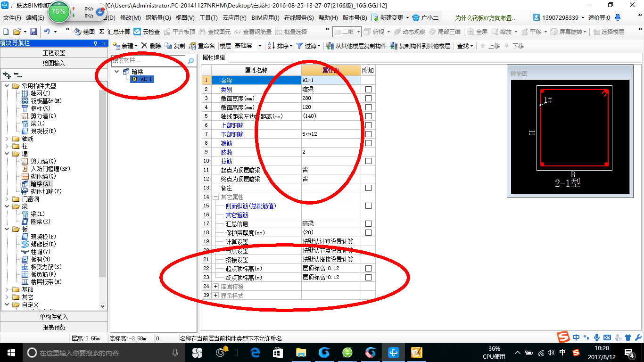This screenshot has width=644, height=362.
Task: Select 筏板基础(M) in navigator tree
Action: pyautogui.click(x=42, y=101)
